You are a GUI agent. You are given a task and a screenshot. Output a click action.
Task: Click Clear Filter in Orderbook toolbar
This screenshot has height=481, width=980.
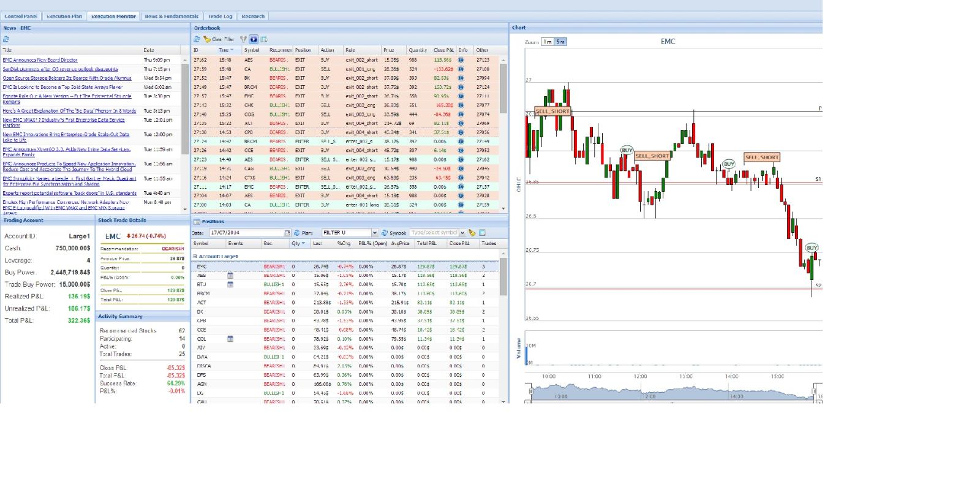point(219,39)
